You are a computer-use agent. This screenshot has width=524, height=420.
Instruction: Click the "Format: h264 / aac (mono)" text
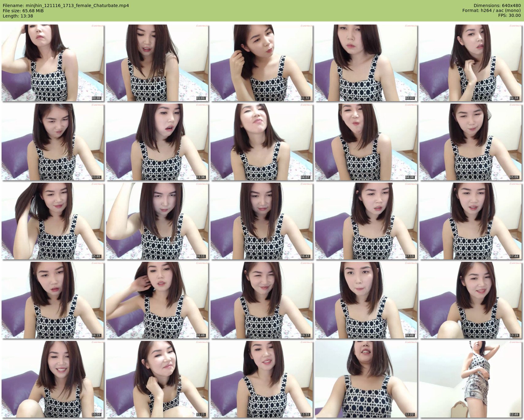click(x=492, y=10)
